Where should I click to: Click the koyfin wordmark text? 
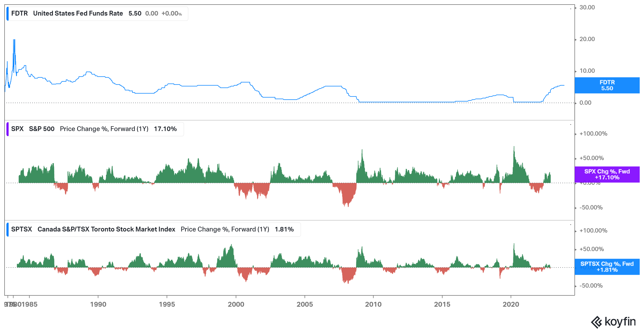(620, 321)
